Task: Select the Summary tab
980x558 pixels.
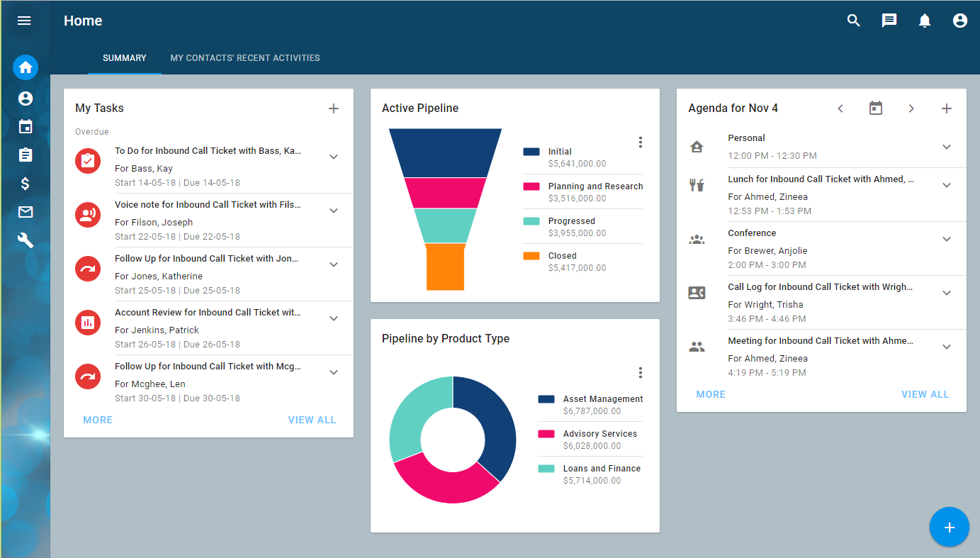Action: 124,58
